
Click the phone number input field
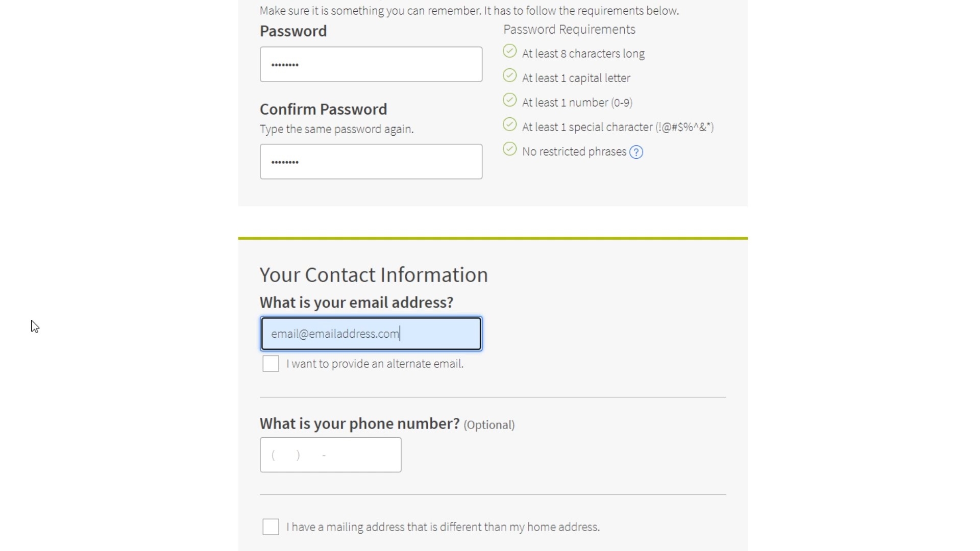pyautogui.click(x=330, y=455)
